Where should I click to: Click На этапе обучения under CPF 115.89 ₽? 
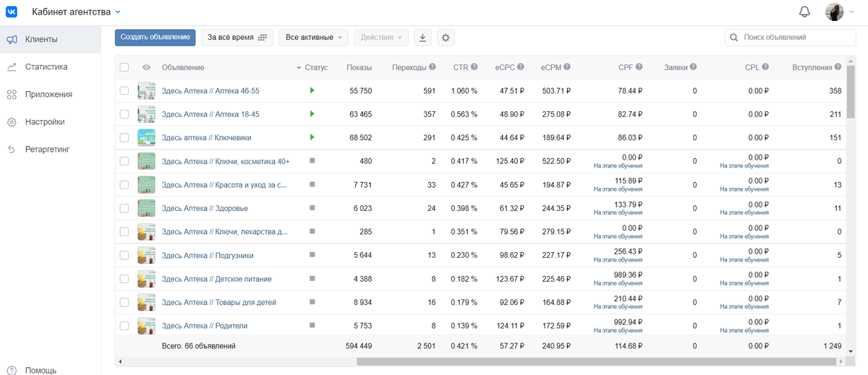pyautogui.click(x=618, y=189)
